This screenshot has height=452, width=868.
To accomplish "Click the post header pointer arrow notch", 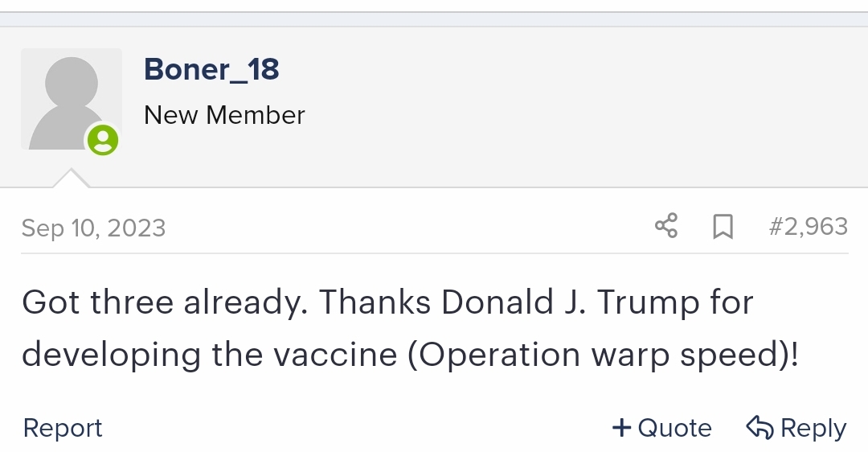I will 71,179.
